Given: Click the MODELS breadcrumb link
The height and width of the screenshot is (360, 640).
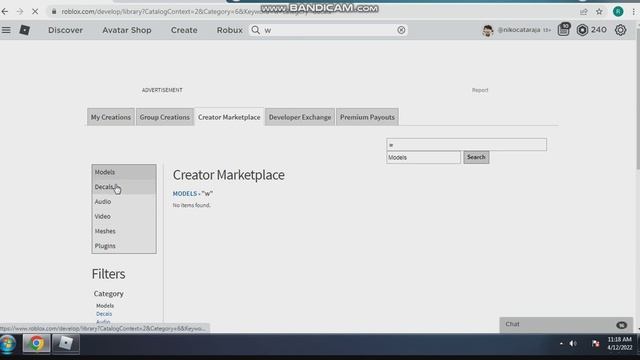Looking at the screenshot, I should [184, 193].
